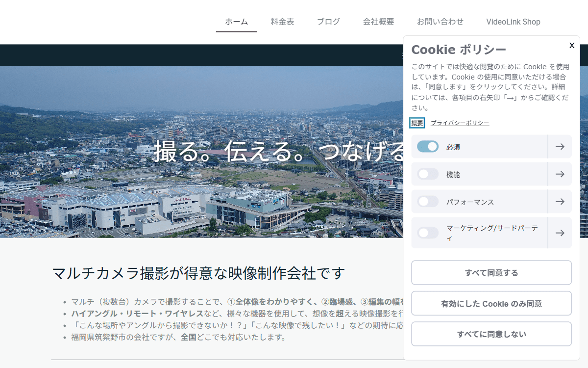This screenshot has height=368, width=588.
Task: Close the Cookie policy panel
Action: click(x=572, y=45)
